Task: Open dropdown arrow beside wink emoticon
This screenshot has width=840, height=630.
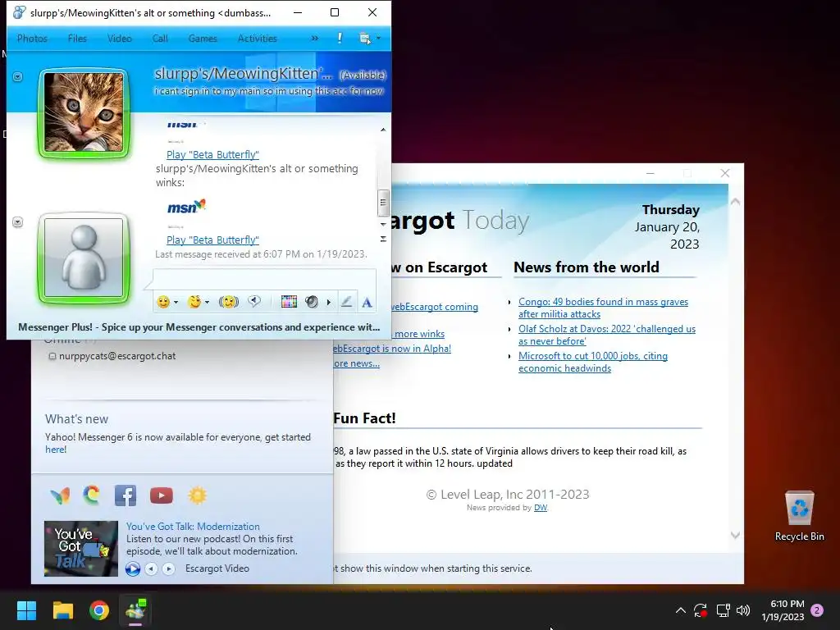Action: (x=207, y=303)
